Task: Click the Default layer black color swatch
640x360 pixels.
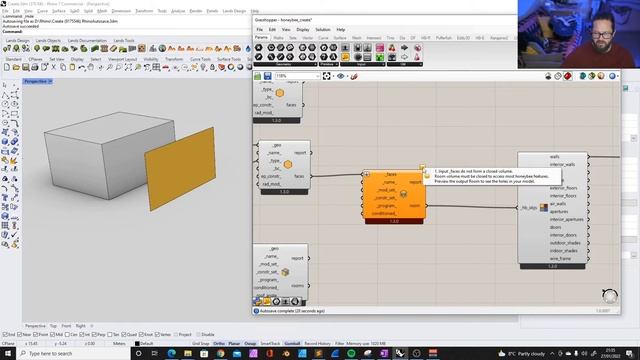Action: click(x=137, y=344)
